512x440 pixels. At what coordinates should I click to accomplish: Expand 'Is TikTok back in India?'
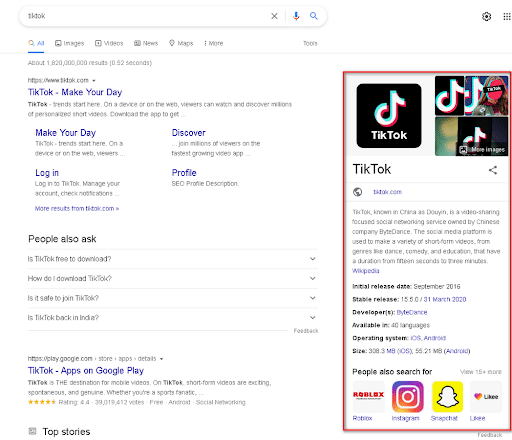[173, 318]
